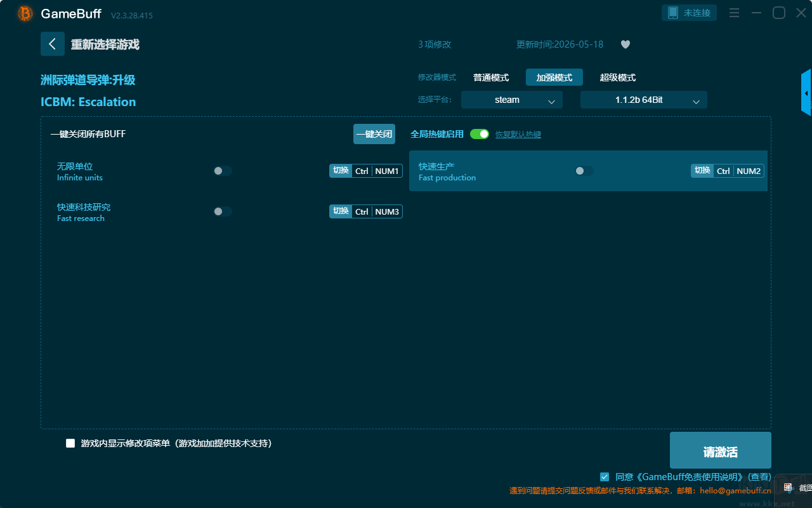Click the 快速生产 label
The height and width of the screenshot is (508, 812).
point(436,166)
